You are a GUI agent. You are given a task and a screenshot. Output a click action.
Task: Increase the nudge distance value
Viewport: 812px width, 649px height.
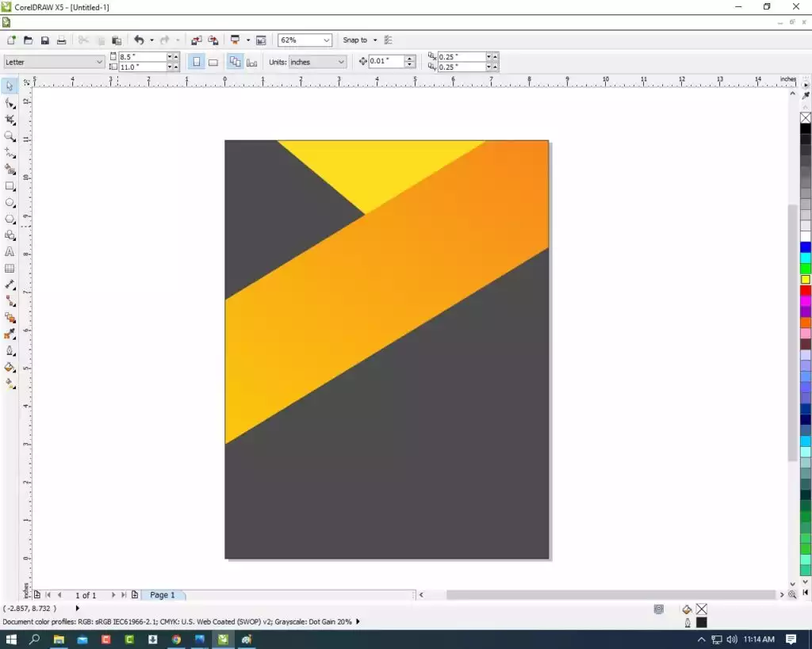[410, 58]
